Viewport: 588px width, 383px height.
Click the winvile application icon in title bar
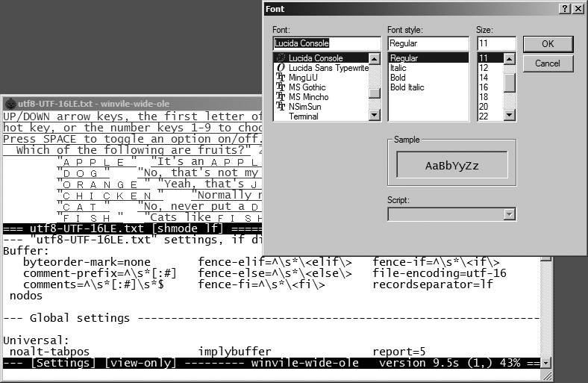tap(10, 104)
